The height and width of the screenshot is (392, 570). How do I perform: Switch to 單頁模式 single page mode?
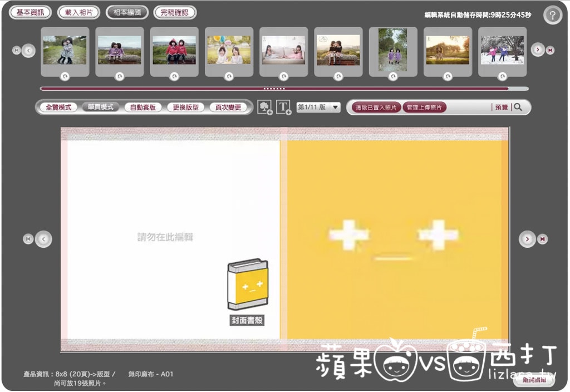pyautogui.click(x=100, y=107)
